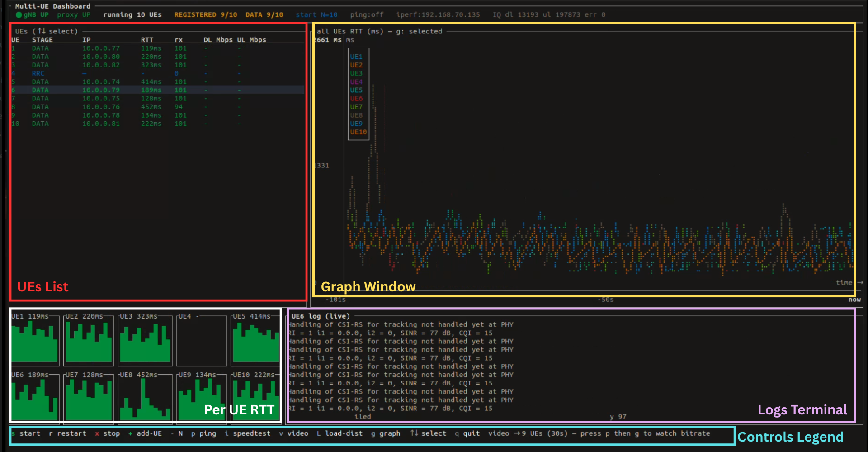Click the 1331 y-axis midpoint label

(x=321, y=166)
